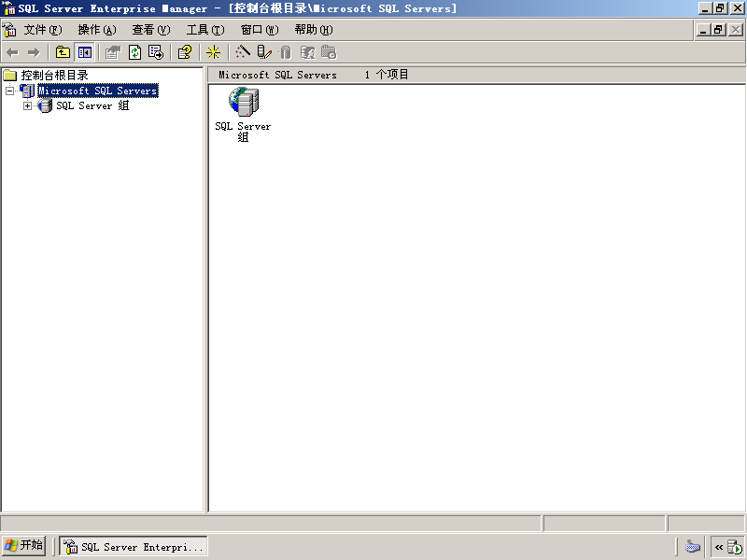Click the Refresh toolbar icon

click(x=135, y=52)
